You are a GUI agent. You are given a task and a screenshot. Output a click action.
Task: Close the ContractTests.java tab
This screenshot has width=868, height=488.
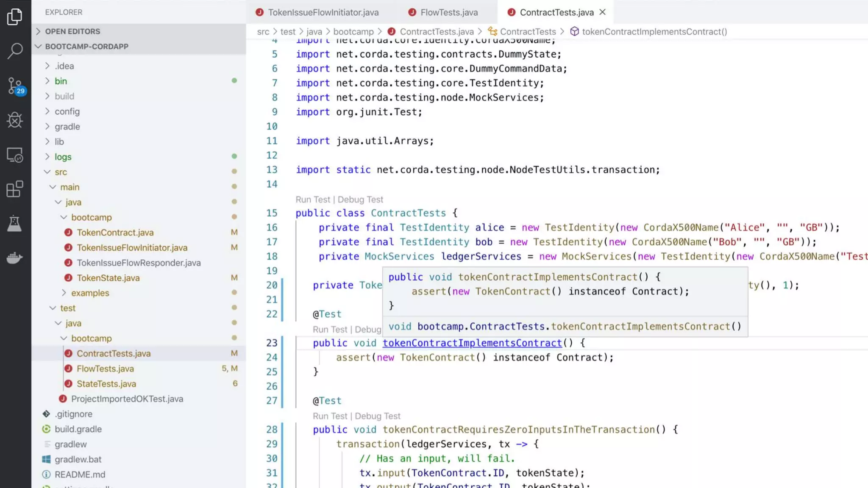coord(602,12)
